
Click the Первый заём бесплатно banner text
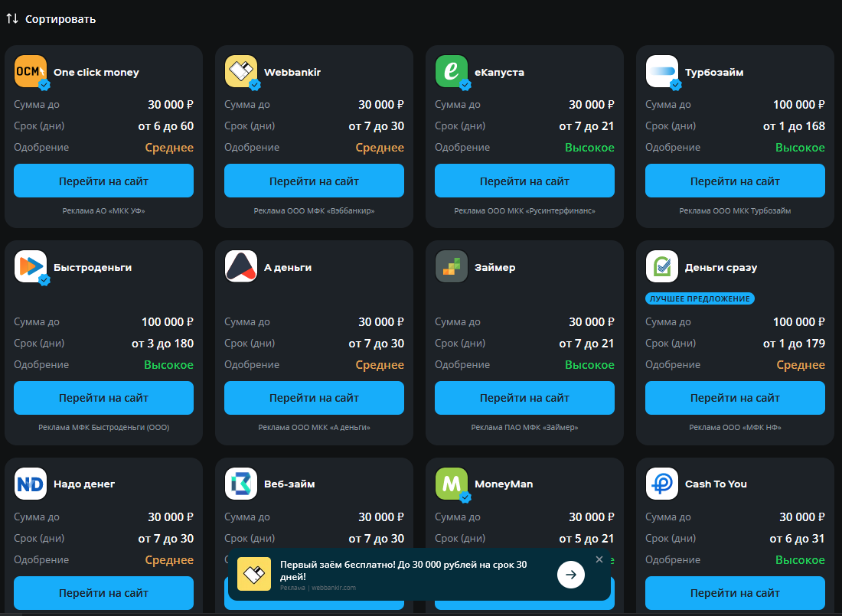pos(403,570)
